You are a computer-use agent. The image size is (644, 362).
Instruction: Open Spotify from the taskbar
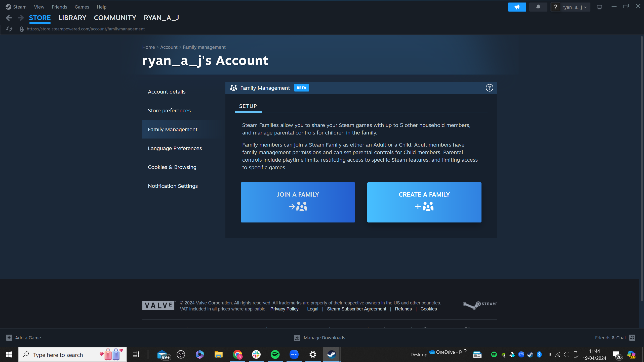(275, 354)
